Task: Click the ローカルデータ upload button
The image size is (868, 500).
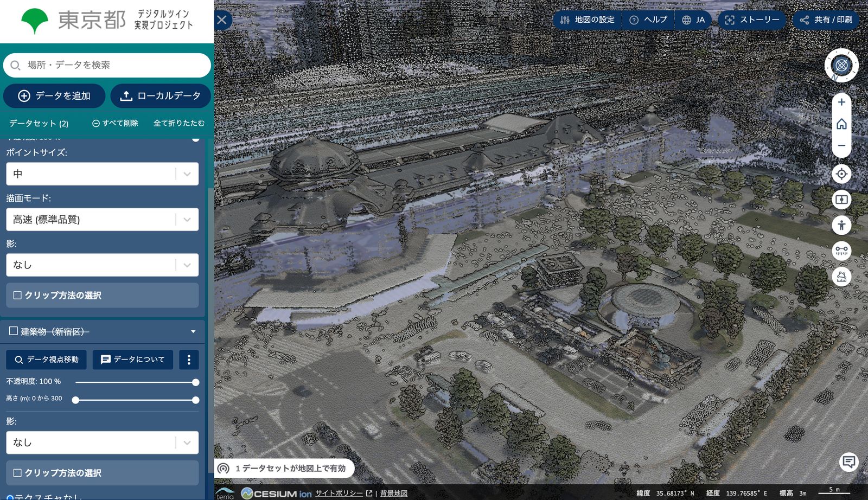Action: [x=161, y=96]
